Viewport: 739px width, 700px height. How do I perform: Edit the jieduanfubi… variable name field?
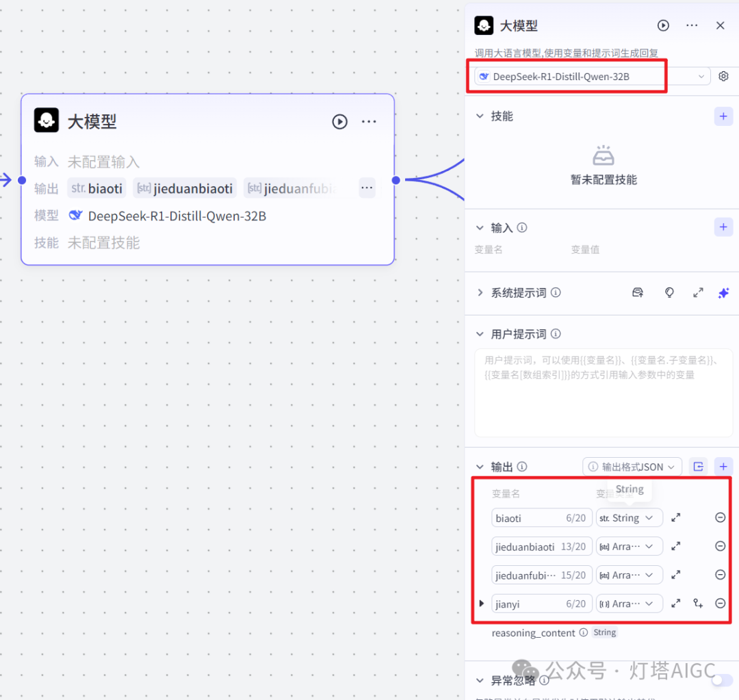(541, 575)
